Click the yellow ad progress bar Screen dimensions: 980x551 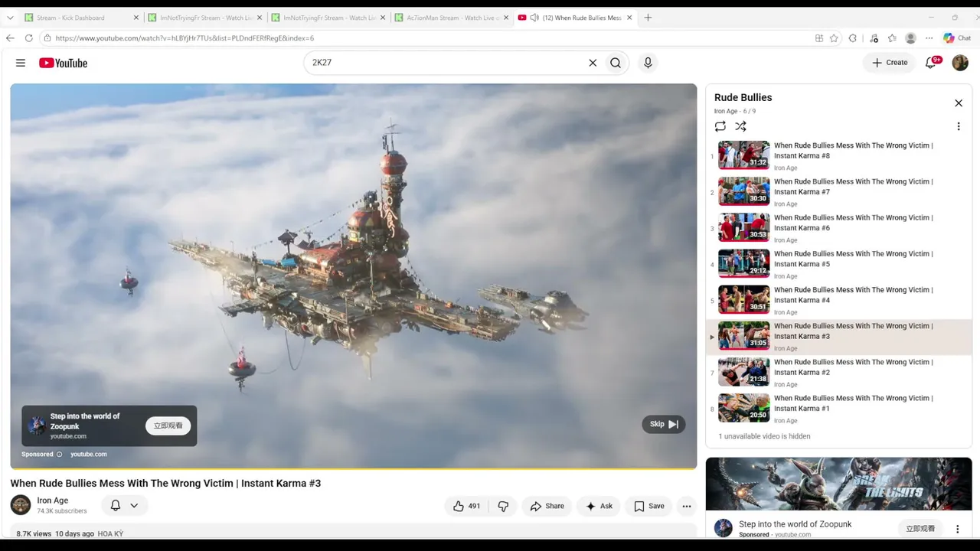(x=354, y=468)
